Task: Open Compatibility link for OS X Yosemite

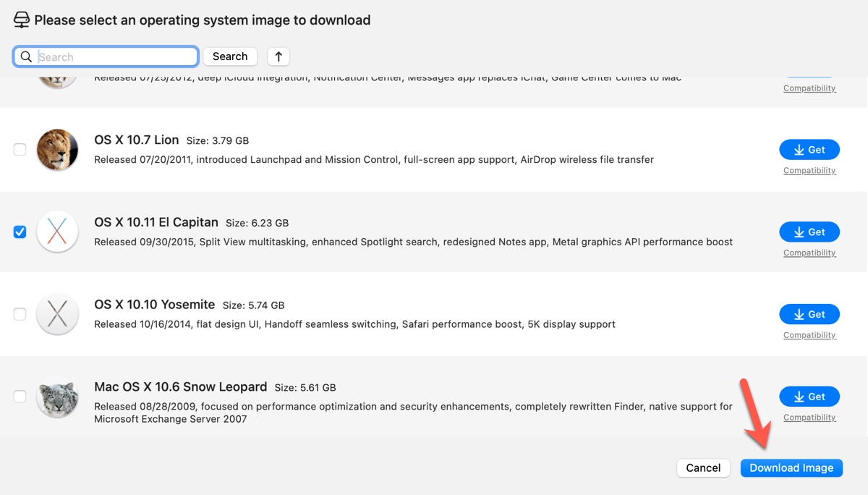Action: click(x=809, y=335)
